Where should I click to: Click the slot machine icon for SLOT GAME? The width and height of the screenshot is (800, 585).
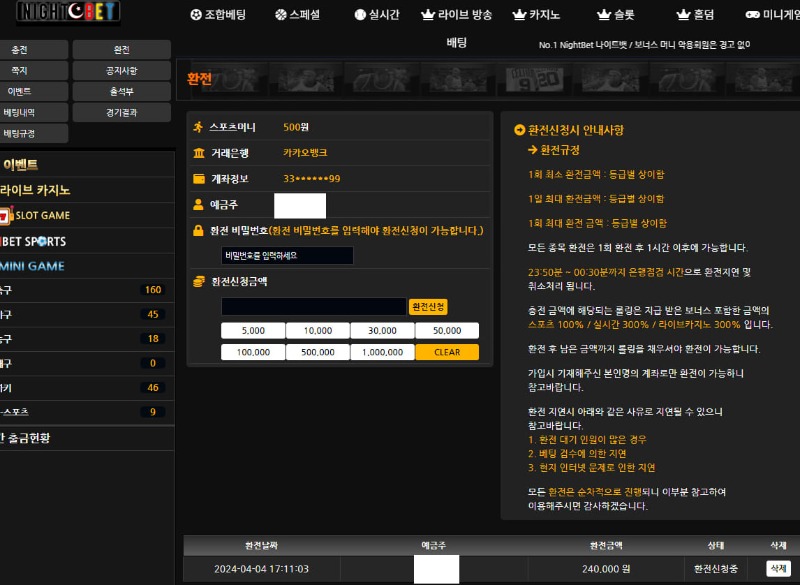[5, 215]
